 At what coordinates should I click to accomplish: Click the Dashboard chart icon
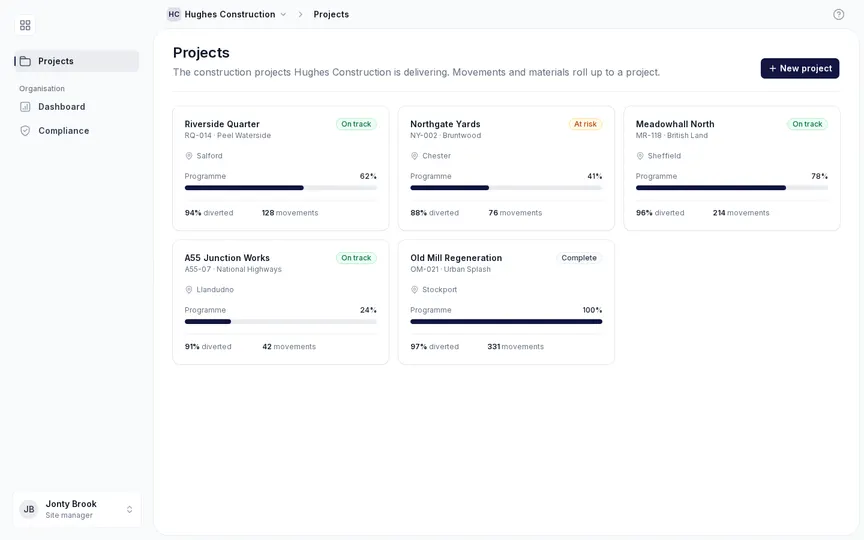pyautogui.click(x=25, y=107)
